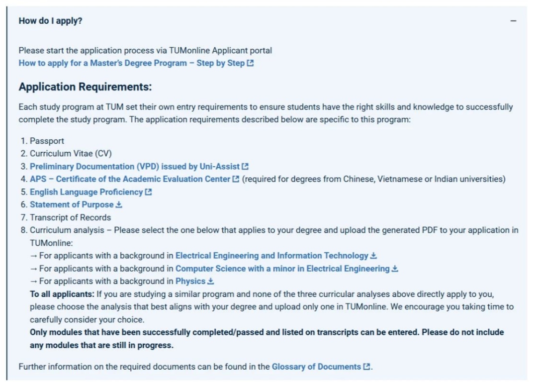537x392 pixels.
Task: Click the external icon beside English Language Proficiency
Action: pyautogui.click(x=148, y=192)
